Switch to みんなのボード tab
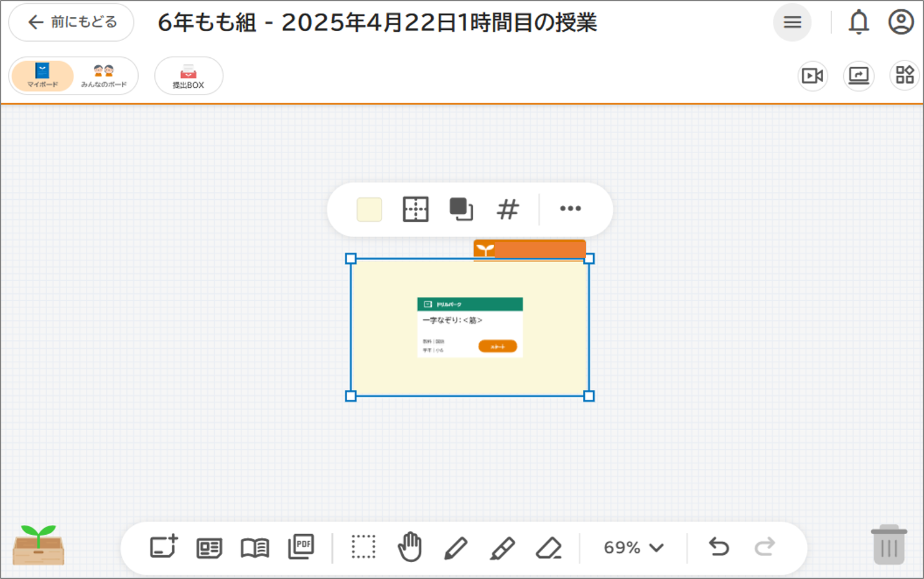The width and height of the screenshot is (924, 579). [x=104, y=76]
